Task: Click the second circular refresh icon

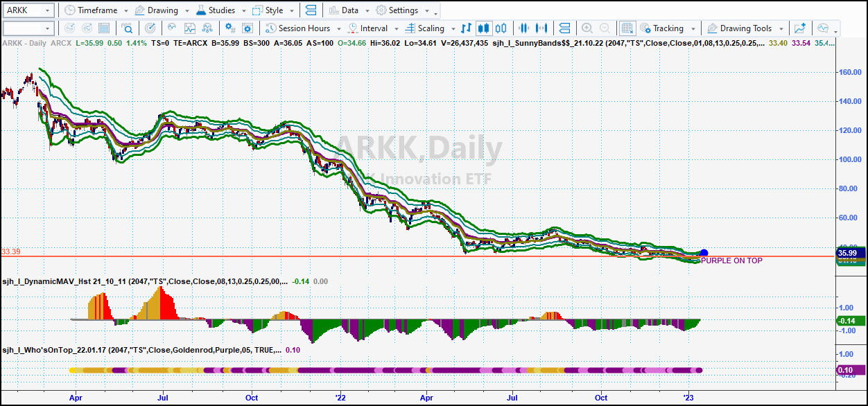Action: pos(87,28)
